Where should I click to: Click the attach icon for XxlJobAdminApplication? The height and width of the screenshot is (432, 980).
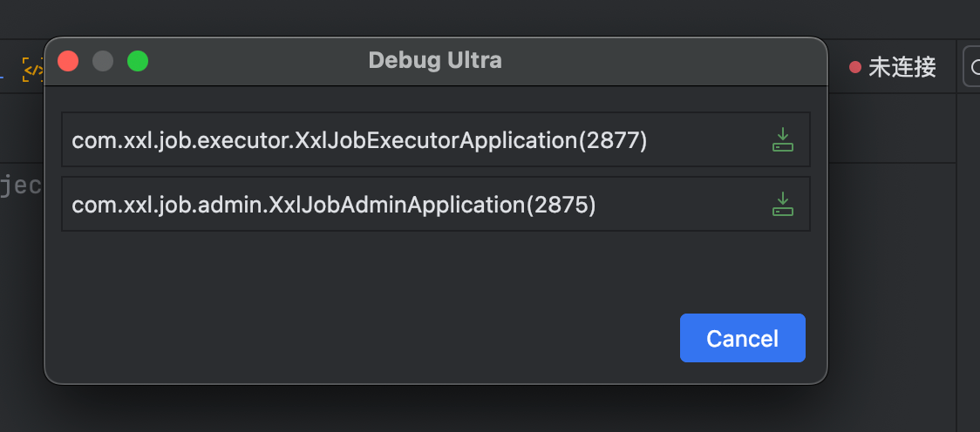pyautogui.click(x=783, y=204)
